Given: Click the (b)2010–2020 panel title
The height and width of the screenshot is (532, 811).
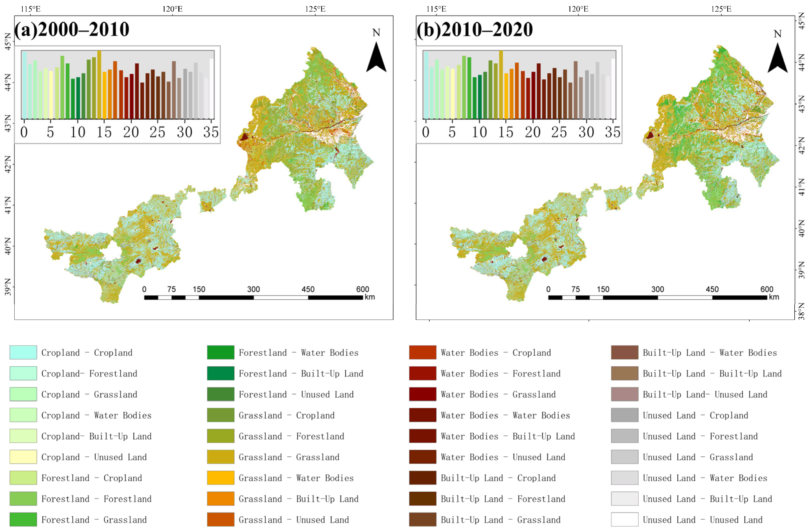Looking at the screenshot, I should [474, 29].
